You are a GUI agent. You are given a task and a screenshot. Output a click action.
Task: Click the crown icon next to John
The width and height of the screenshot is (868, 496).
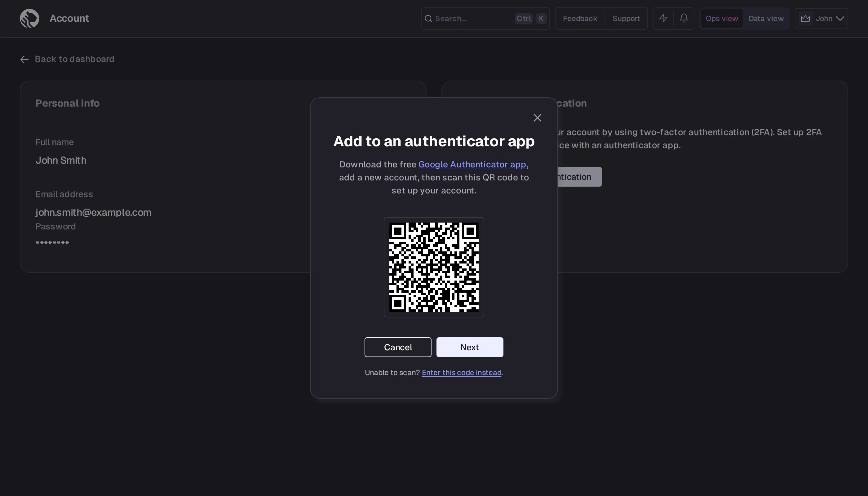(x=805, y=18)
